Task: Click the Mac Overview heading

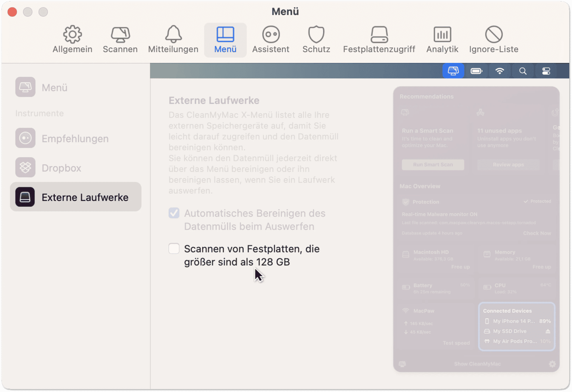Action: (x=420, y=186)
